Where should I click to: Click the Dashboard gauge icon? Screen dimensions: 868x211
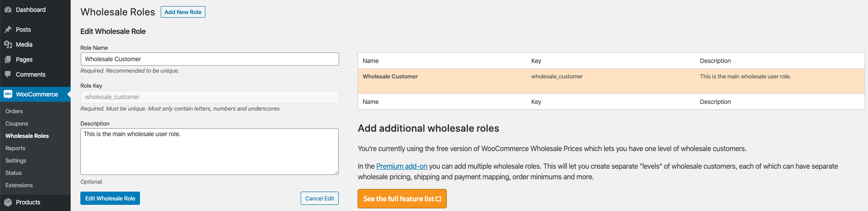click(x=8, y=10)
